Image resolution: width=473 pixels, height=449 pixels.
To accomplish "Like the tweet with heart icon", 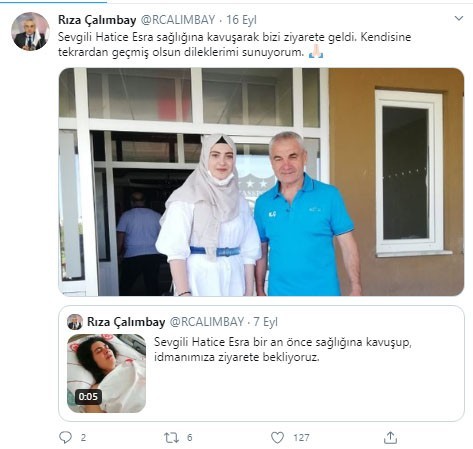I will point(277,437).
